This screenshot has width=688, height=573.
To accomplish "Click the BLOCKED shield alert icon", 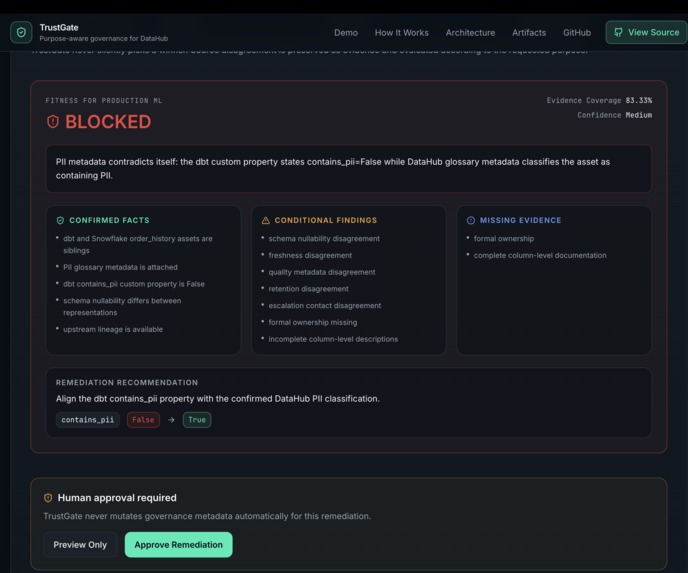I will click(x=53, y=122).
